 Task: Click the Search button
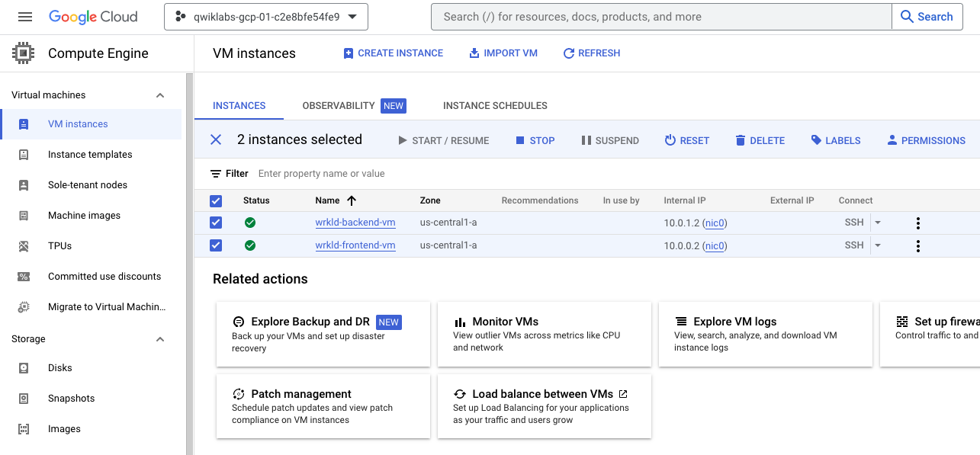coord(927,17)
